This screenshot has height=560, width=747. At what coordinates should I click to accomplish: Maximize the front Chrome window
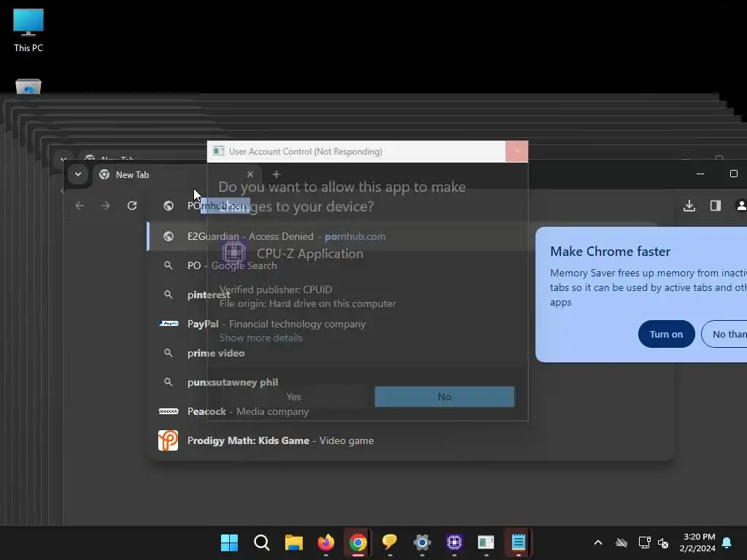coord(734,174)
